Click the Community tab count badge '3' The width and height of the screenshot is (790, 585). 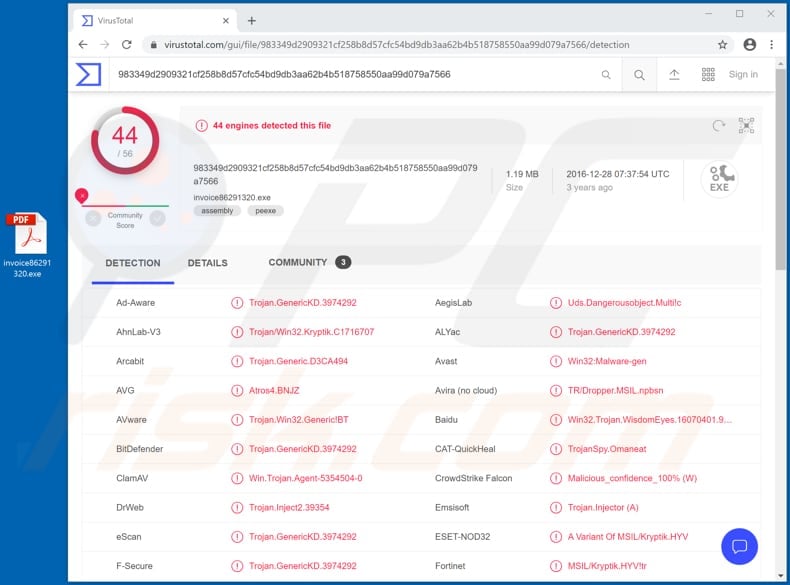click(x=343, y=262)
